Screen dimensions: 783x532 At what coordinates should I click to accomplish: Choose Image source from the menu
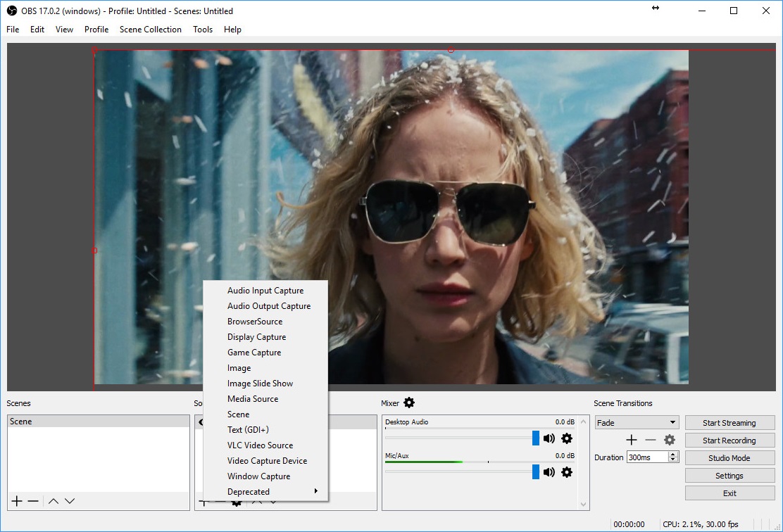pos(265,368)
